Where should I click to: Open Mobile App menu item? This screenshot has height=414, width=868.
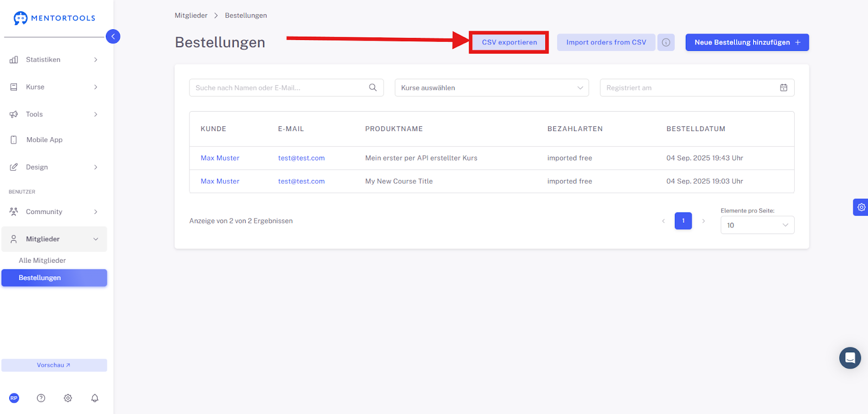pos(54,140)
